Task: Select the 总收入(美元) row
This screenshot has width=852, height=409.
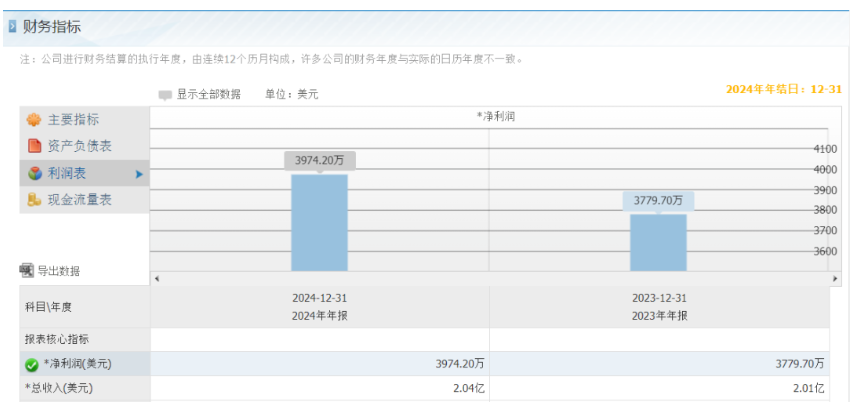Action: 424,388
